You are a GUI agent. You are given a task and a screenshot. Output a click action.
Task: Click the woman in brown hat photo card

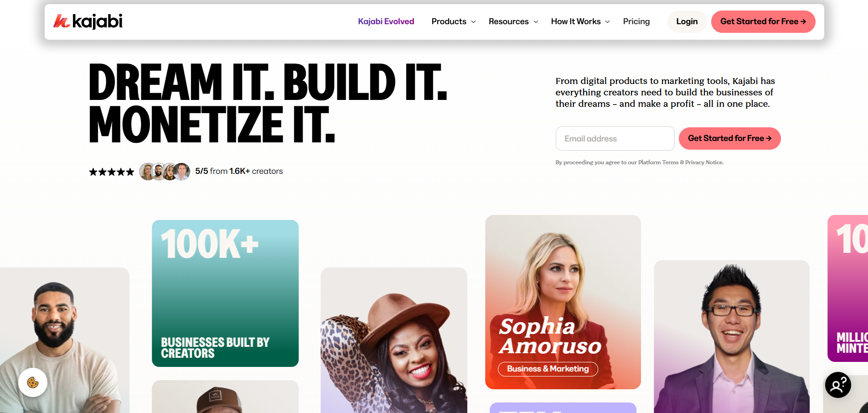pyautogui.click(x=394, y=340)
